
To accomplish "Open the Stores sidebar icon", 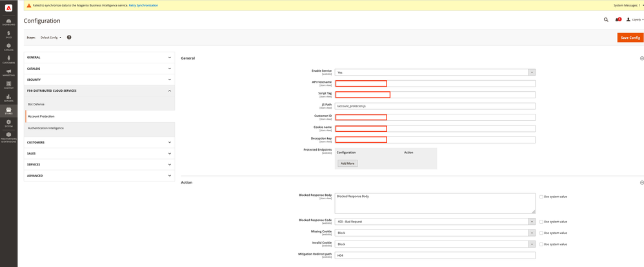I will 8,111.
